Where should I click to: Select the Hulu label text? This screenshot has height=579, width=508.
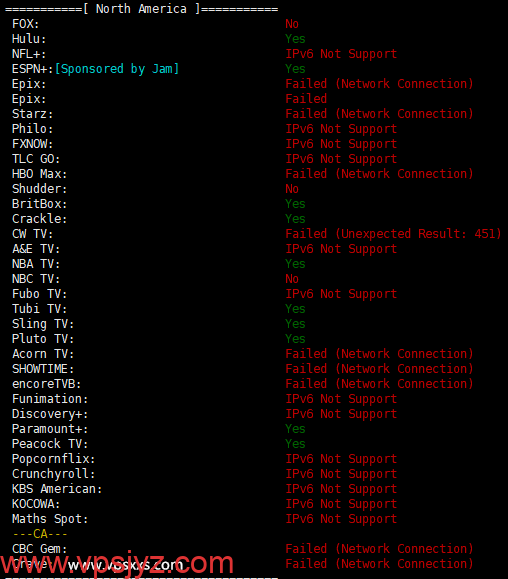(29, 39)
